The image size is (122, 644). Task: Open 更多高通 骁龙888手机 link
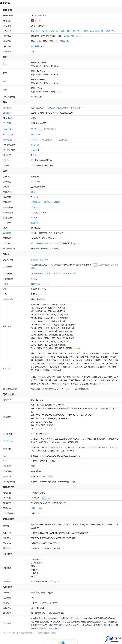tap(58, 108)
